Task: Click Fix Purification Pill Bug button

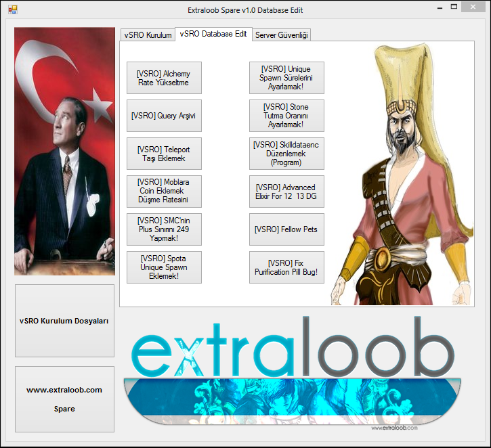Action: (x=286, y=267)
